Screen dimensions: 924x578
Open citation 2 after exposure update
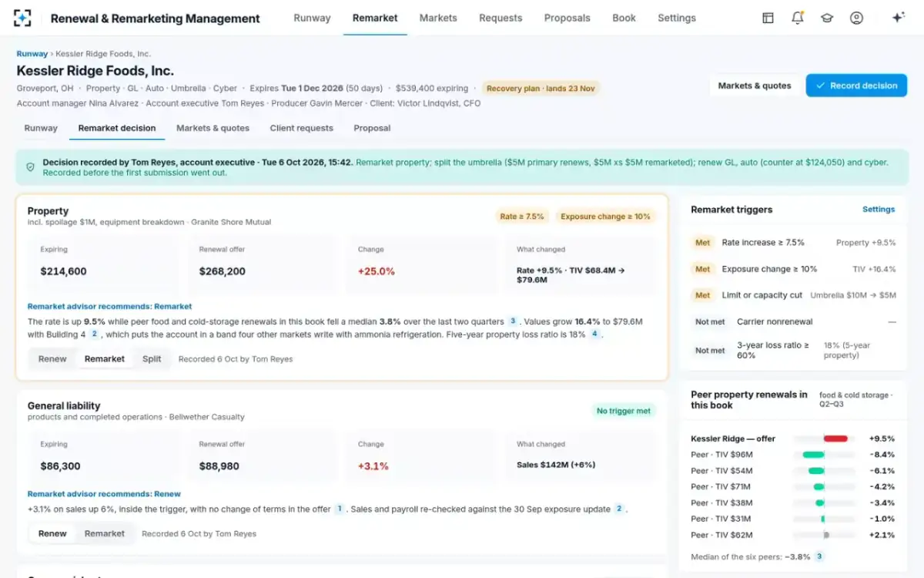pyautogui.click(x=618, y=509)
